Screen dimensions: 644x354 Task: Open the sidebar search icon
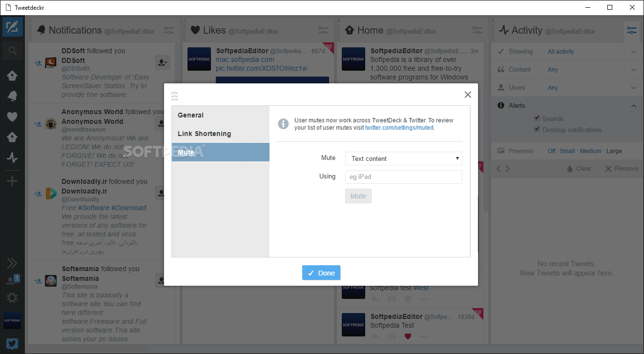click(x=13, y=50)
